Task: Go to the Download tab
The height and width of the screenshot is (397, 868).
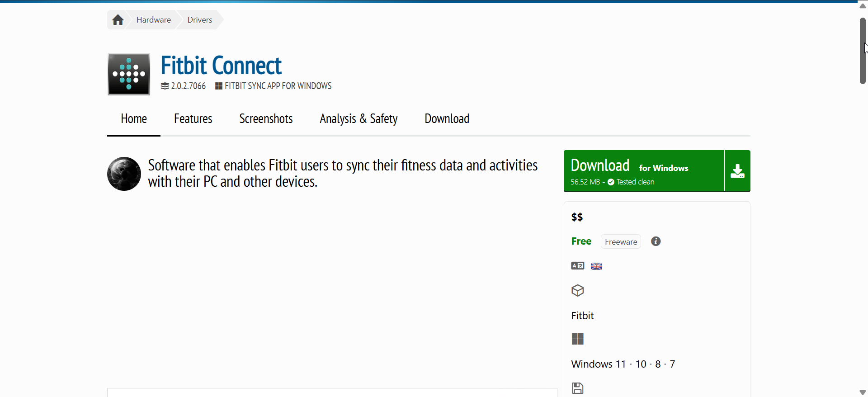Action: click(447, 119)
